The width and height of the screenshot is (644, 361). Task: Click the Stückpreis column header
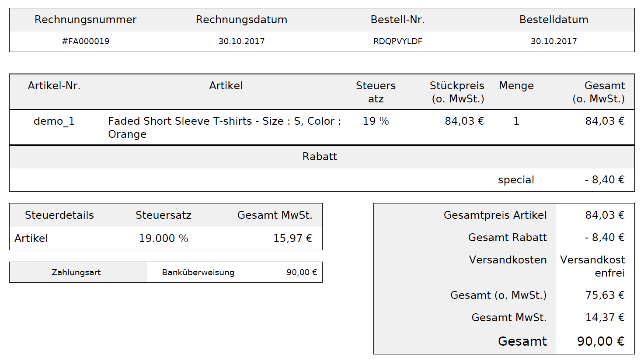tap(457, 92)
